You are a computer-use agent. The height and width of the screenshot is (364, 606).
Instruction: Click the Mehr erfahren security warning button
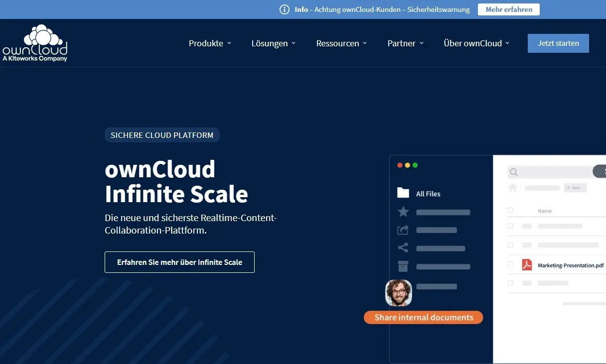pyautogui.click(x=508, y=9)
